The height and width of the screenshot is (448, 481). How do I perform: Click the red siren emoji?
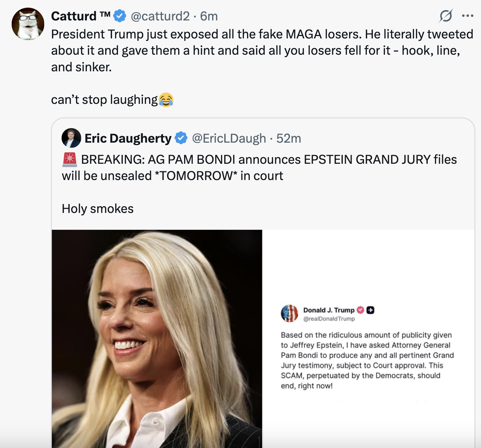click(x=70, y=160)
